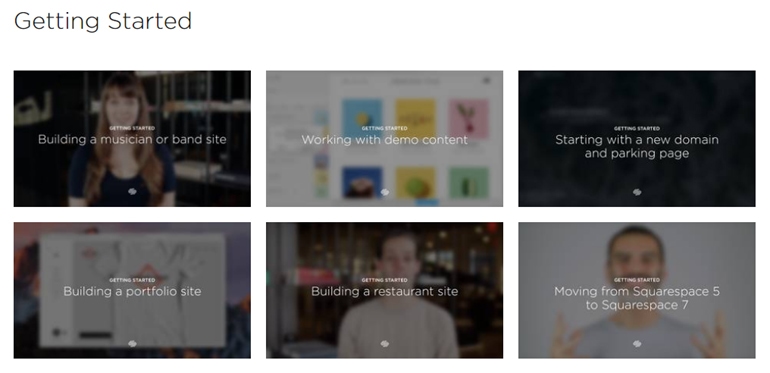Image resolution: width=770 pixels, height=373 pixels.
Task: Click 'Starting with a new domain and parking page' title
Action: tap(637, 146)
